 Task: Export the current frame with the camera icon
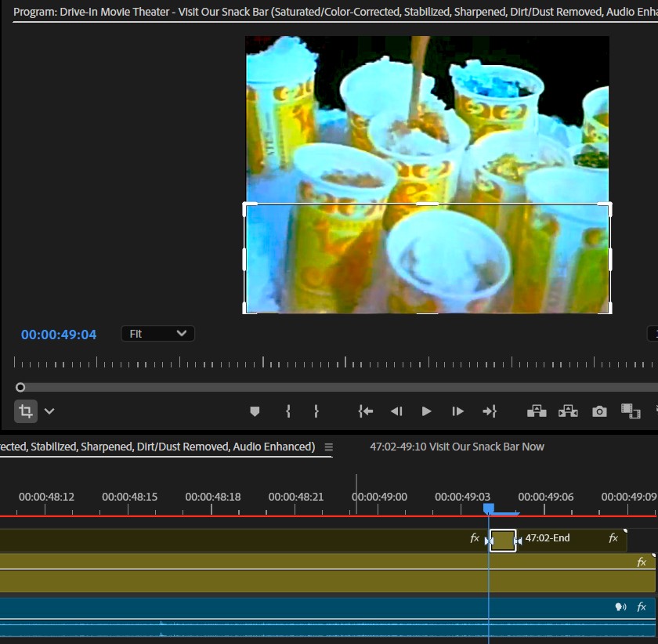pos(599,411)
